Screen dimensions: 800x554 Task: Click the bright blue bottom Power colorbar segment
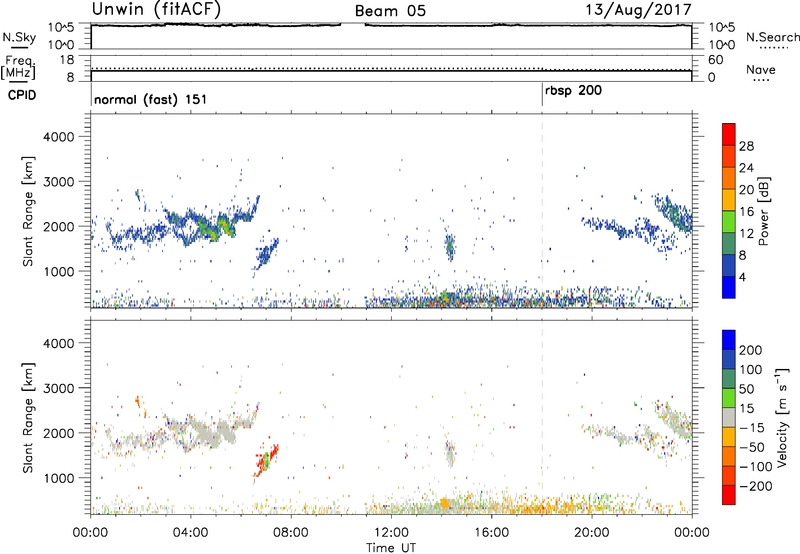[729, 287]
